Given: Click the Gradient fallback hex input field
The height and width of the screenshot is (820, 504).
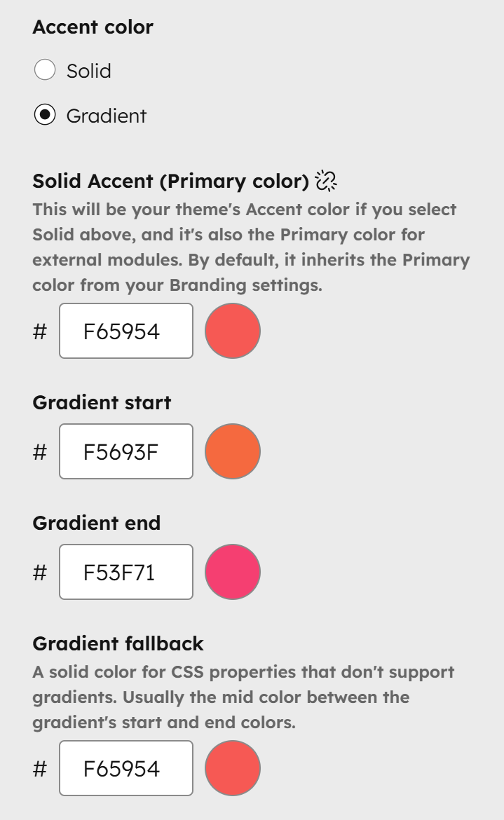Looking at the screenshot, I should 126,768.
